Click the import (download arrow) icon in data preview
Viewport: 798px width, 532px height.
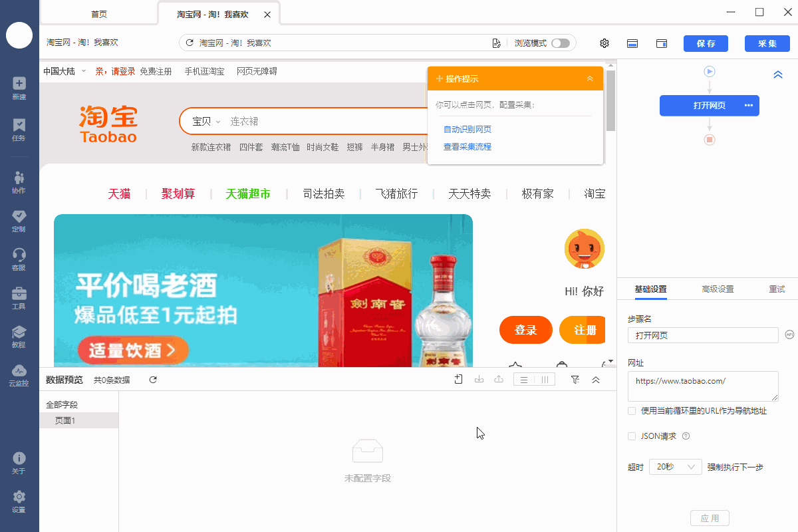[479, 379]
